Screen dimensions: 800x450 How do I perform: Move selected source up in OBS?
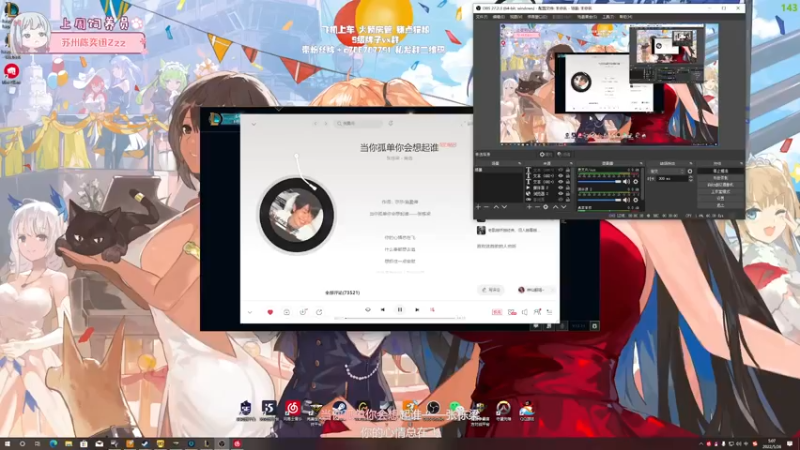click(x=556, y=207)
